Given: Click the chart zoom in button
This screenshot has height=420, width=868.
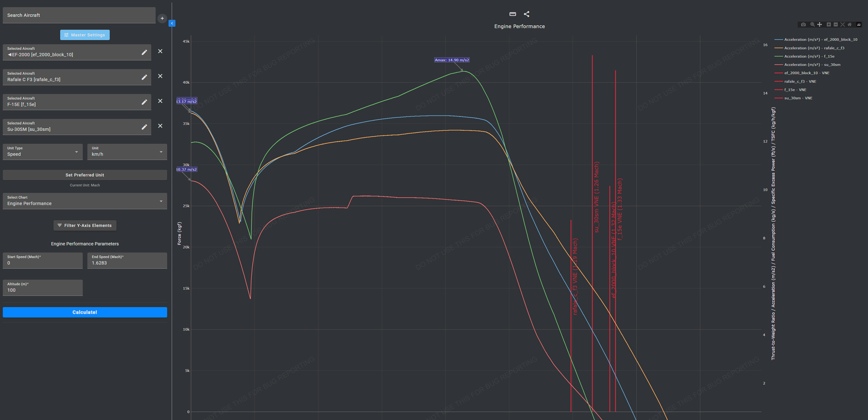Looking at the screenshot, I should [829, 25].
